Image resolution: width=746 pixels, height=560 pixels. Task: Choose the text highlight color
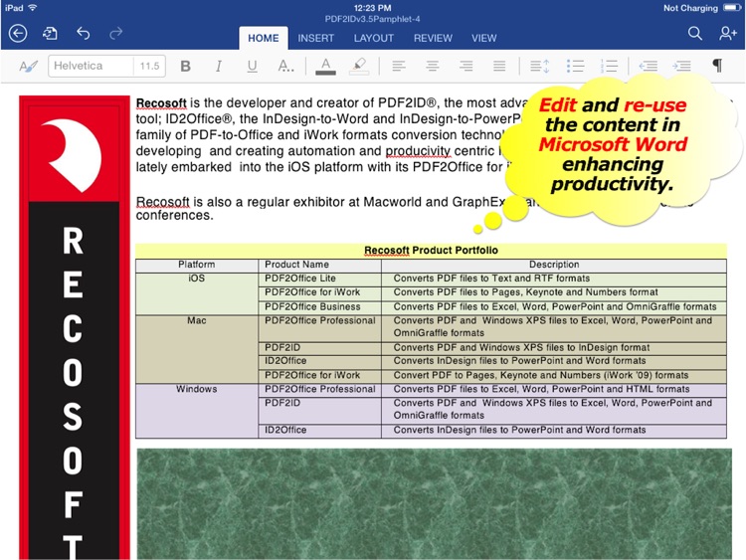click(x=359, y=66)
